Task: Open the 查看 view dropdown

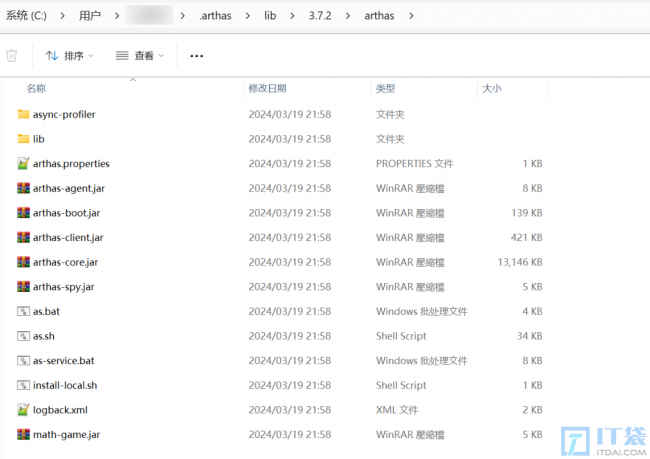Action: tap(139, 56)
